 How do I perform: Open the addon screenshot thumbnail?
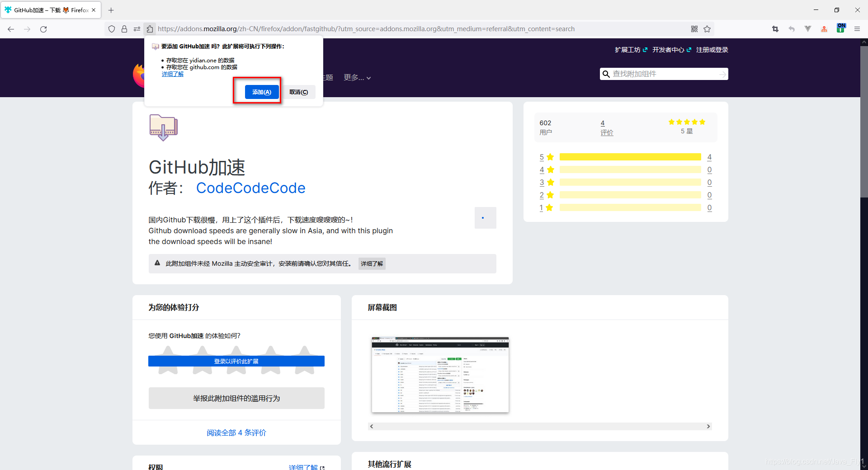click(440, 375)
